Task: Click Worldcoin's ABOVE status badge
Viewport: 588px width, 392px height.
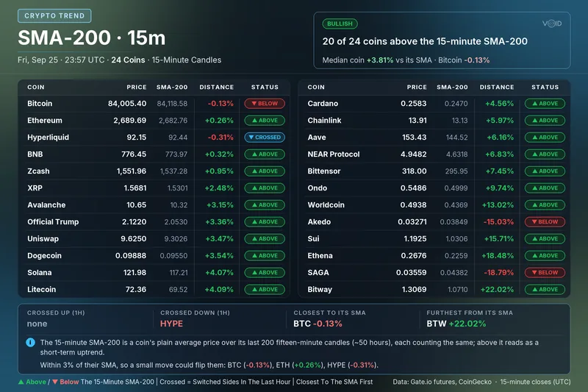Action: pyautogui.click(x=545, y=204)
